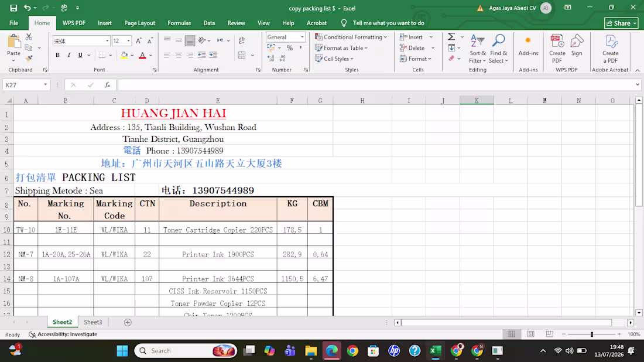This screenshot has width=644, height=362.
Task: Open Sort & Filter tool
Action: pos(477,49)
